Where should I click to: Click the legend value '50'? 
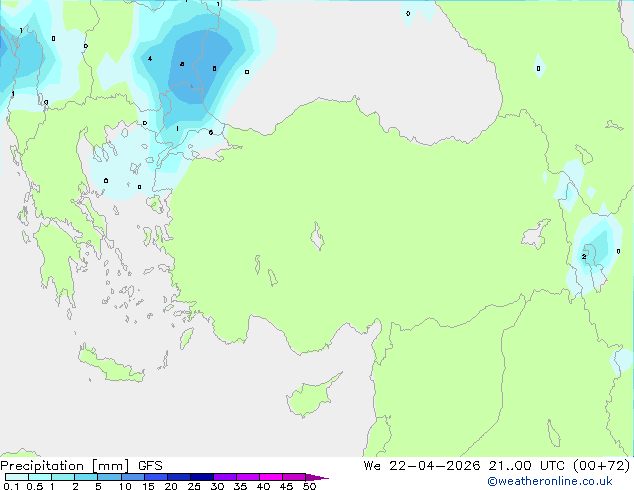pyautogui.click(x=309, y=486)
